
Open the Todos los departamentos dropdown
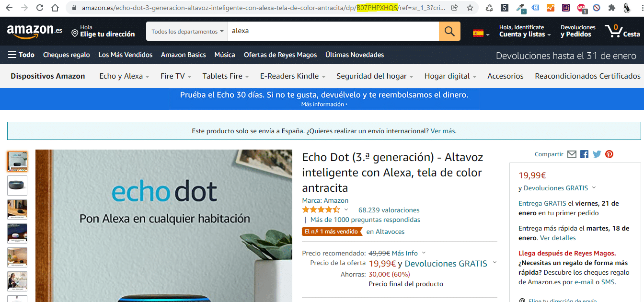pos(186,31)
